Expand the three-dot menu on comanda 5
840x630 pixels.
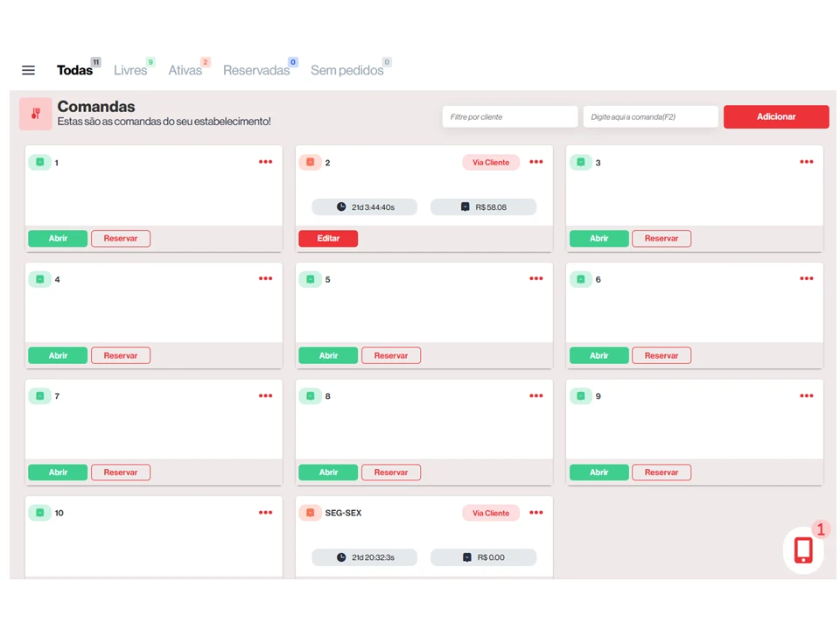535,279
